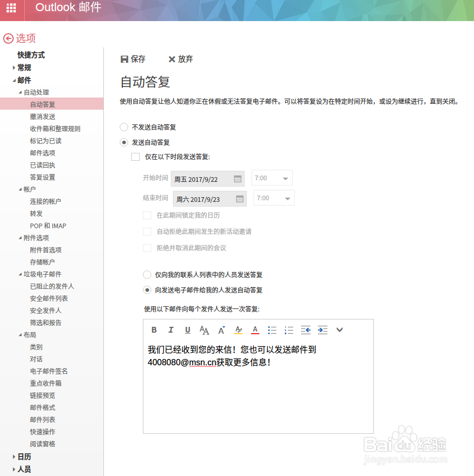Collapse the 邮件 tree section

coord(14,81)
